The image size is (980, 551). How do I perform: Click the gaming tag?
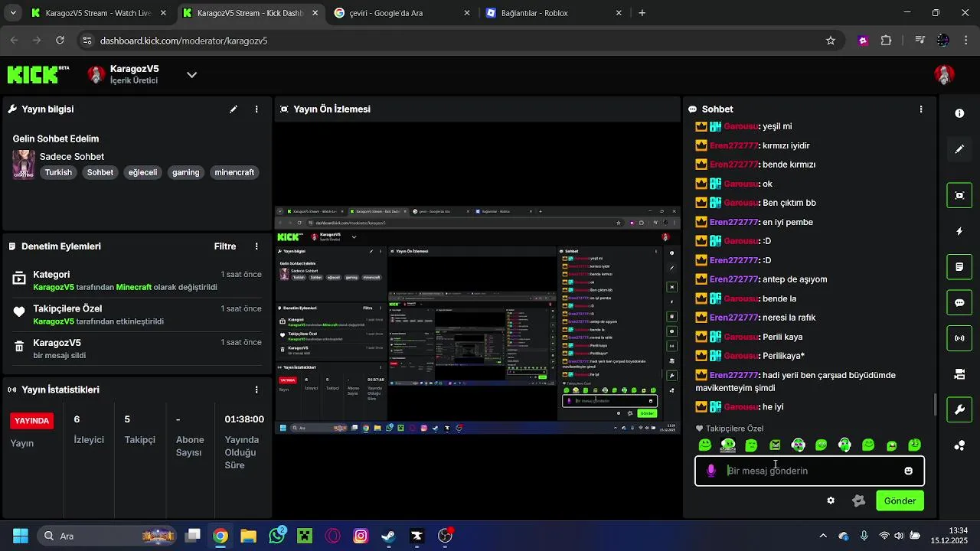pos(186,173)
